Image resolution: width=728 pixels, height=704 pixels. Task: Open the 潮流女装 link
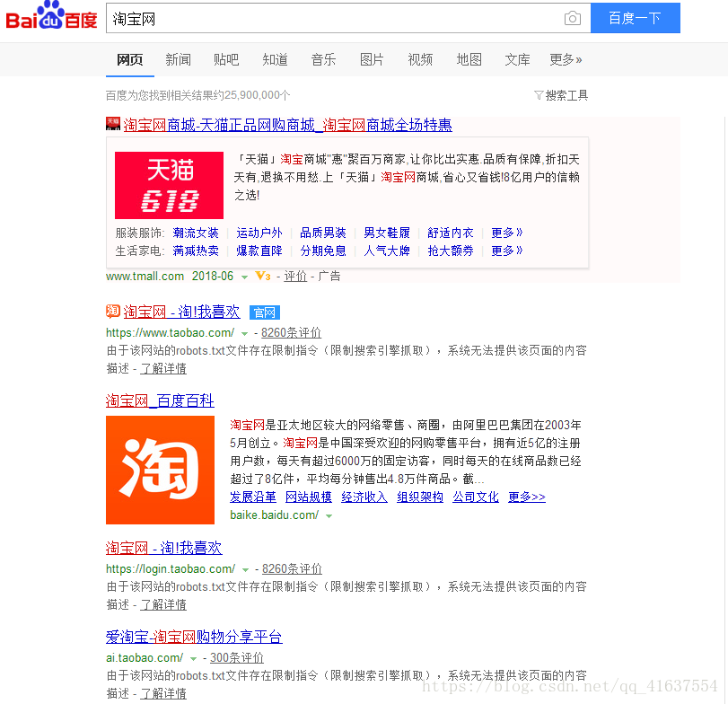(x=196, y=233)
